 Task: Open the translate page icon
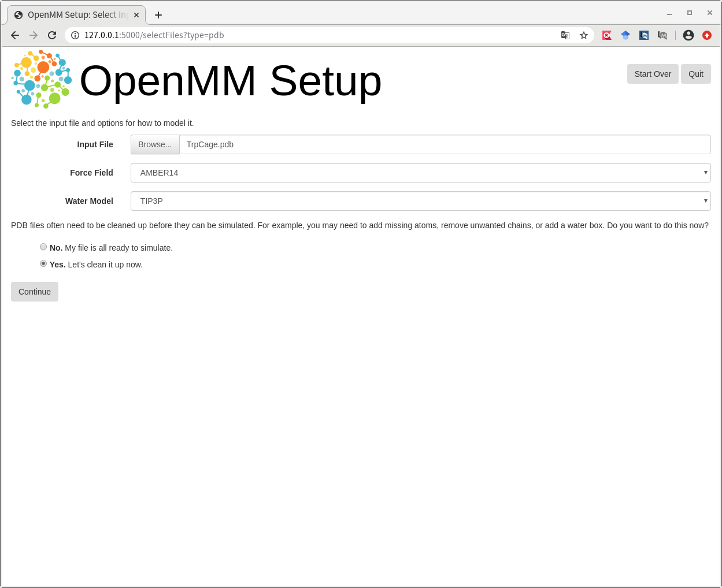(565, 35)
